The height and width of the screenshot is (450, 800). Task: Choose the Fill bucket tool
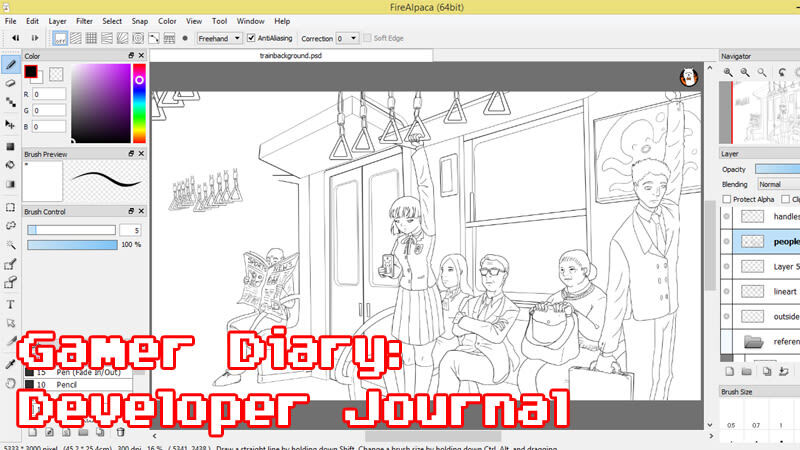coord(10,164)
